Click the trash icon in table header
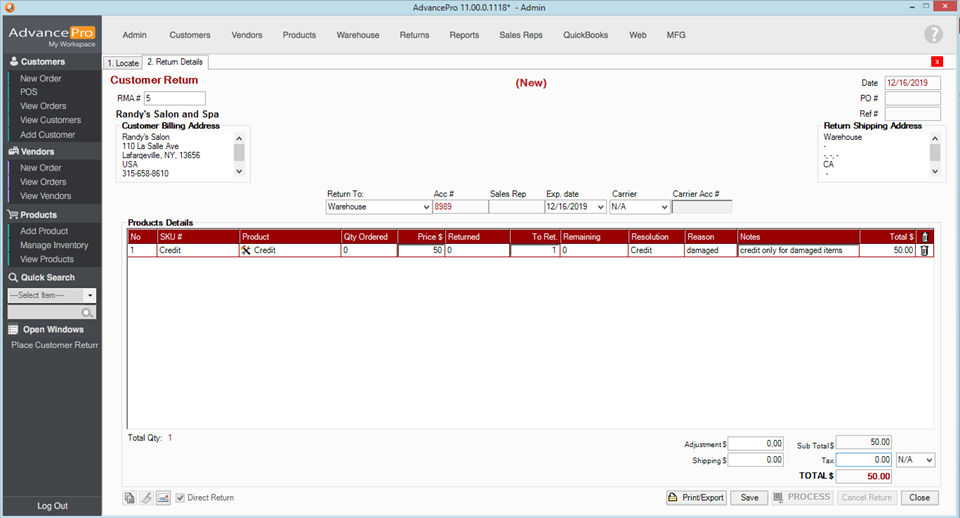Screen dimensions: 960x518 [924, 237]
